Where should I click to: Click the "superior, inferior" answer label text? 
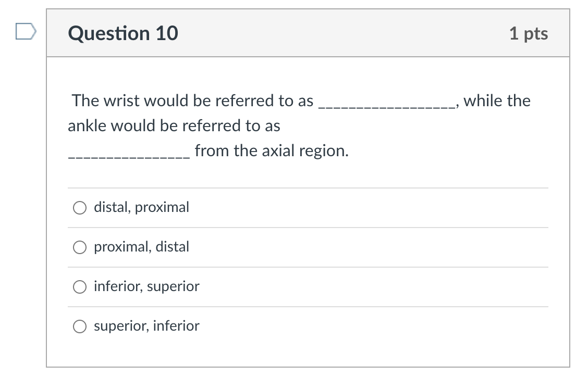(146, 326)
